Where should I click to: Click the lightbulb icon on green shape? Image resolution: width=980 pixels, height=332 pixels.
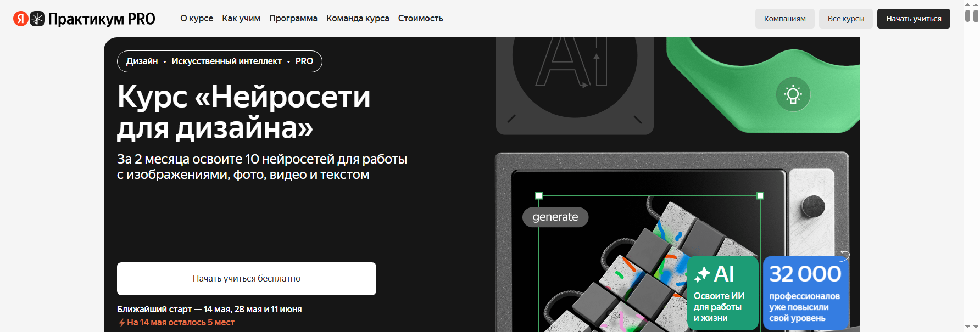click(793, 94)
